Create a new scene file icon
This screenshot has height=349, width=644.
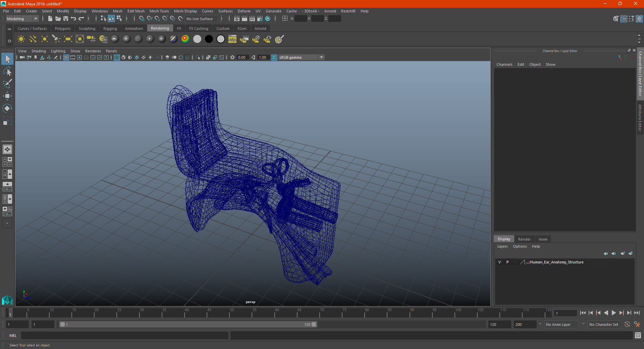click(x=50, y=19)
